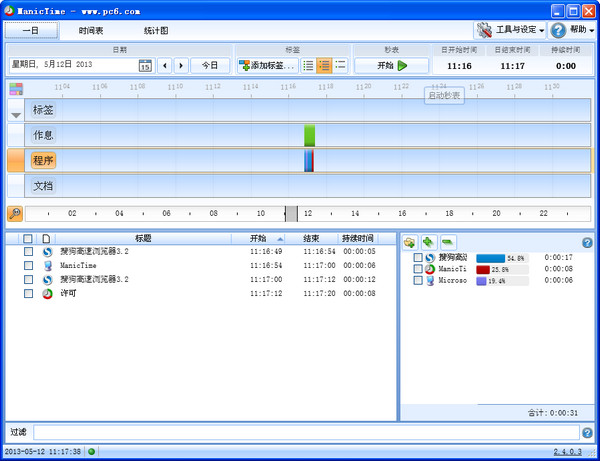600x461 pixels.
Task: Click the timeline color grid icon
Action: point(16,89)
